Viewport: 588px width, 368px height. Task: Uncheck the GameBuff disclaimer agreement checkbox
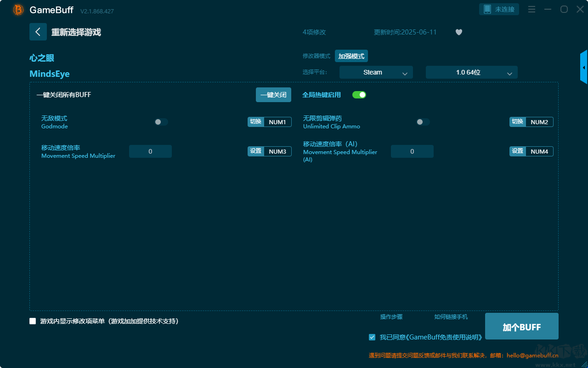pos(372,337)
